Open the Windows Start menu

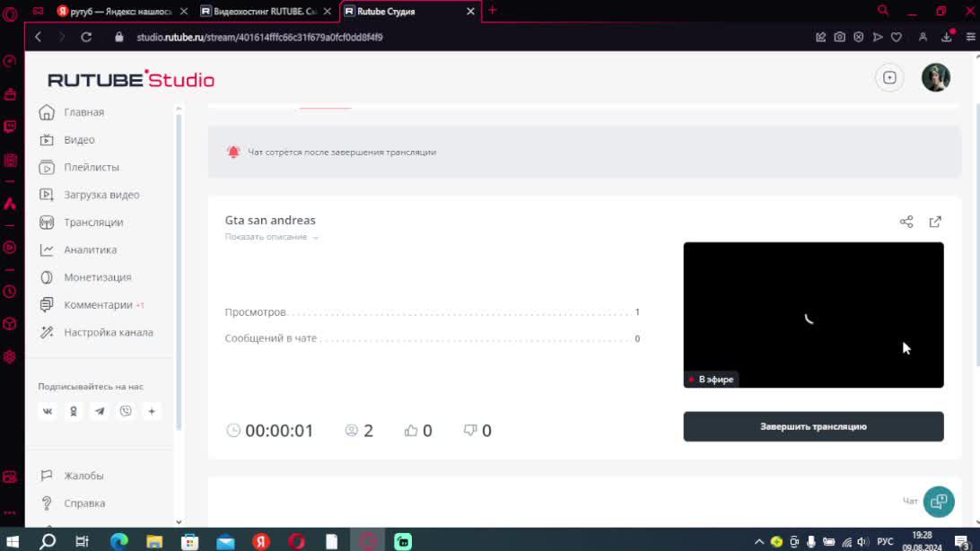[12, 541]
